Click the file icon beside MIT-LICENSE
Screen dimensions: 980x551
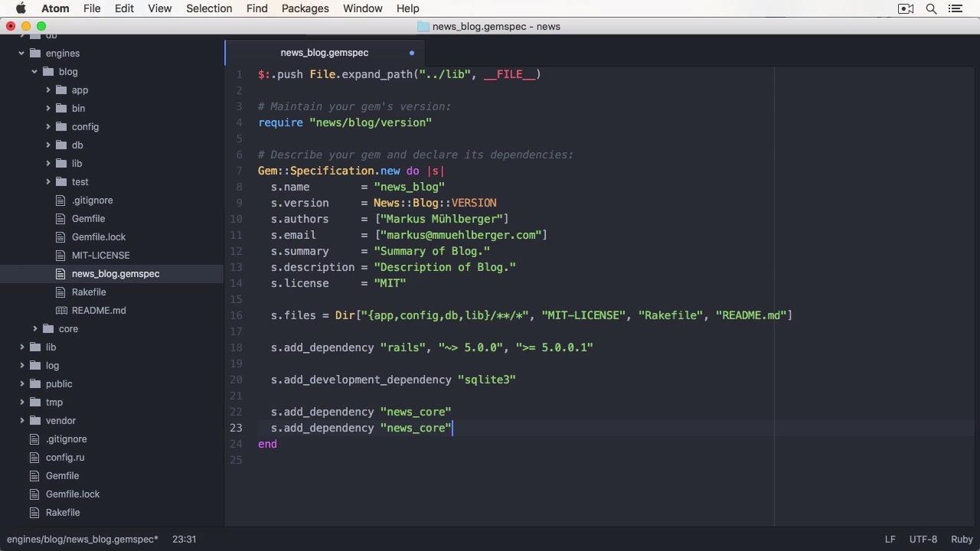tap(61, 255)
